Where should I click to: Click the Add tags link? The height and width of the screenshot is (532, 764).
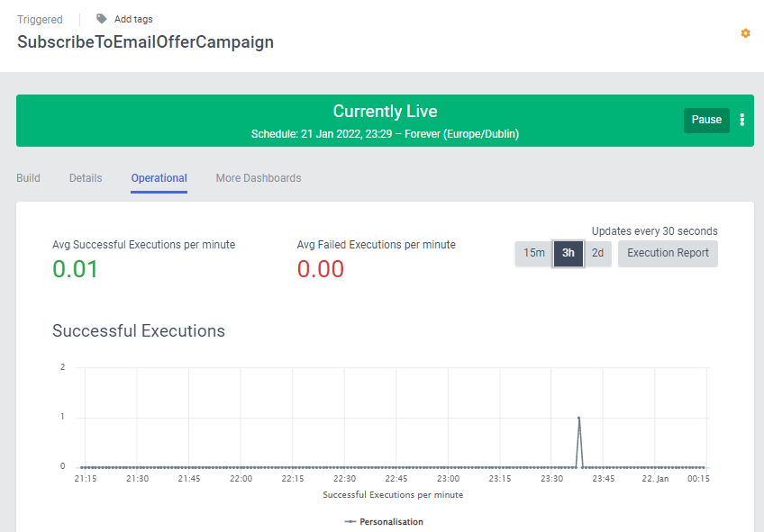(x=133, y=19)
